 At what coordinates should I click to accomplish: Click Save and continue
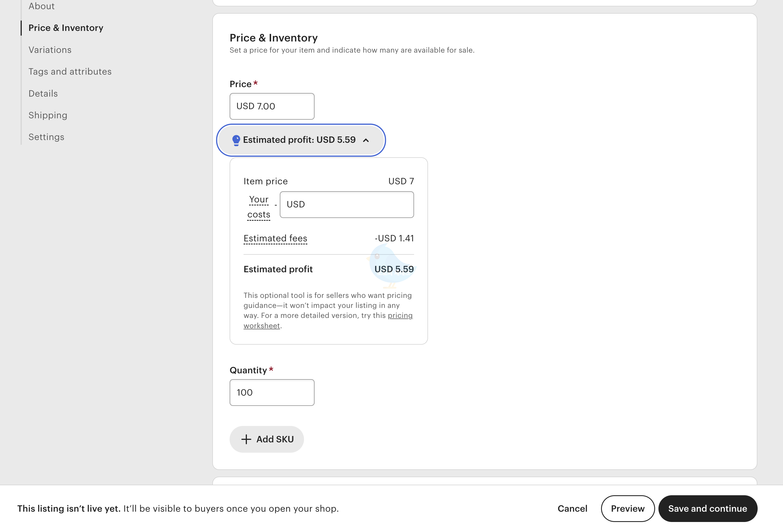(707, 508)
